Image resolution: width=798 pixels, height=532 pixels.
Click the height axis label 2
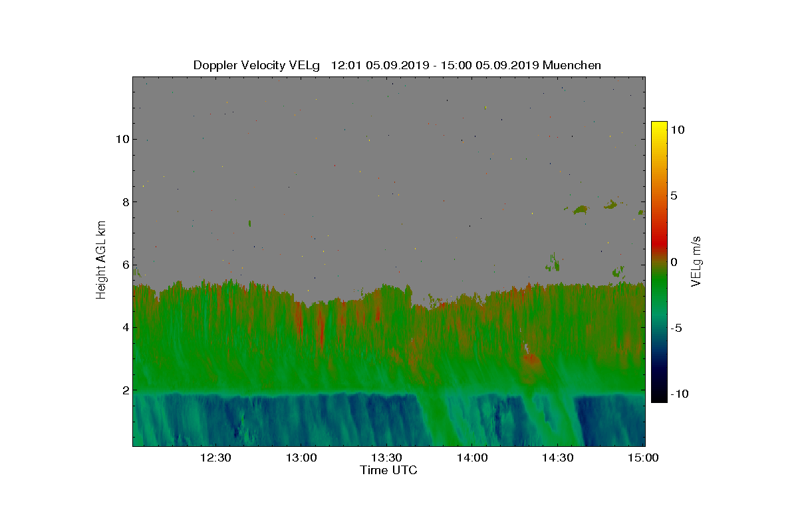[124, 390]
